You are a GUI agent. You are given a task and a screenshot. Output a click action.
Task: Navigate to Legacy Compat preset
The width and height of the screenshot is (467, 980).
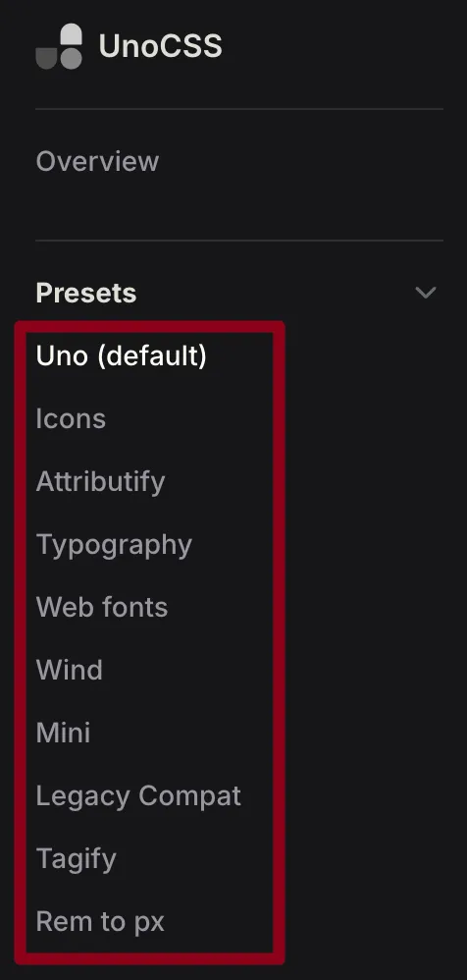coord(138,795)
